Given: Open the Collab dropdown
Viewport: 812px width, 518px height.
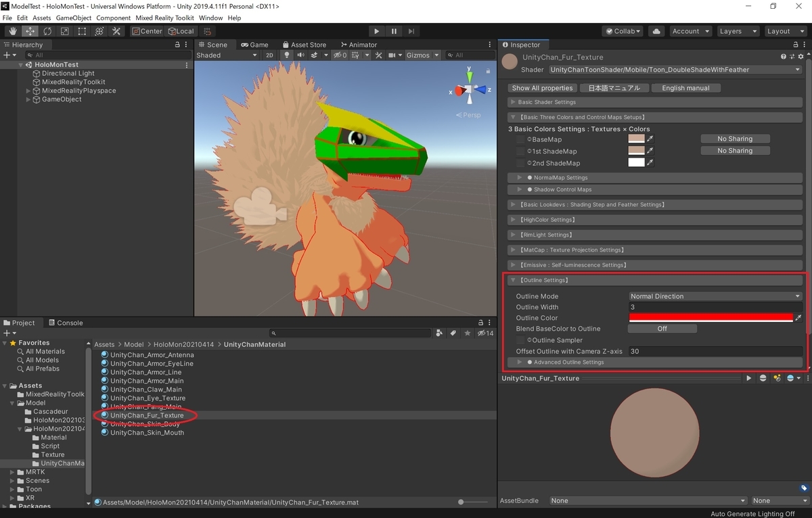Looking at the screenshot, I should (623, 31).
